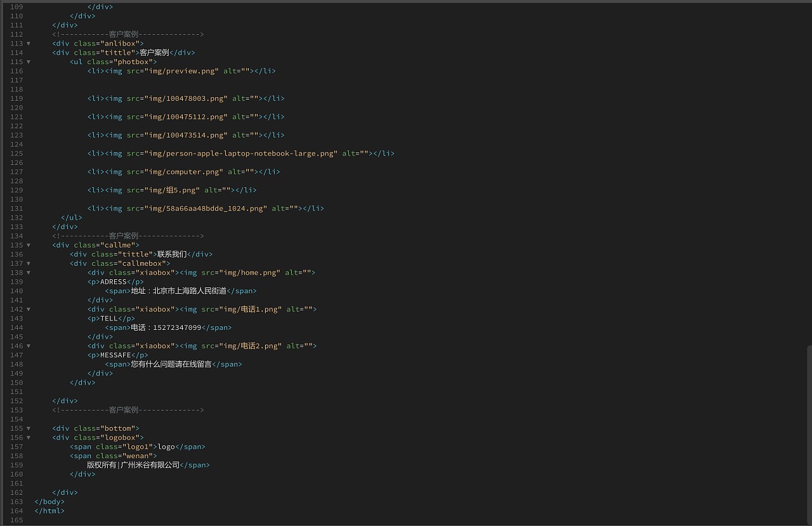Collapse callmebox fold arrow on line 137
This screenshot has height=526, width=812.
[x=29, y=264]
